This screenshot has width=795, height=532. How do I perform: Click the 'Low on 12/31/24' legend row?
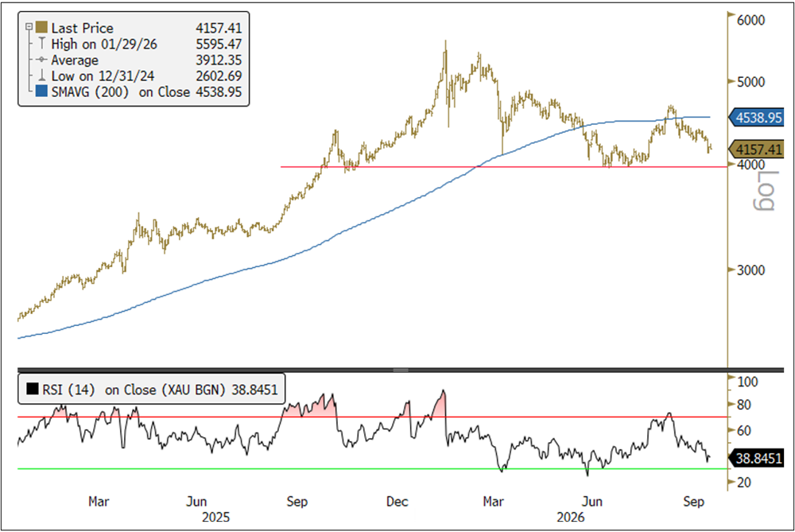[103, 76]
